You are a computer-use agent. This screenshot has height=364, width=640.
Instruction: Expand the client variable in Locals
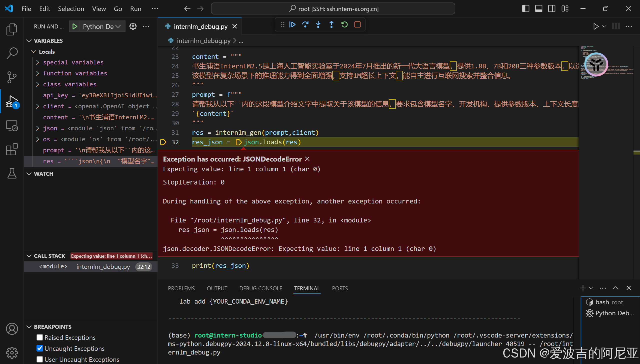37,106
